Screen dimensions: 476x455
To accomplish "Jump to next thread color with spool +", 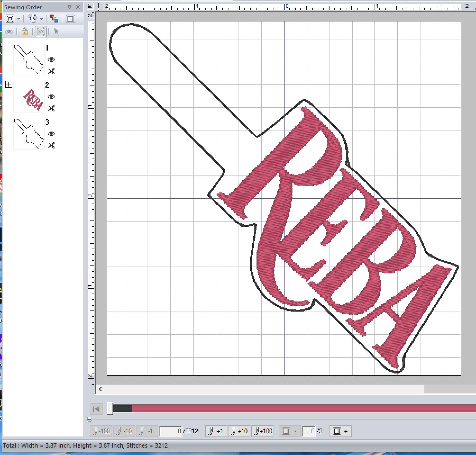I will (x=341, y=431).
